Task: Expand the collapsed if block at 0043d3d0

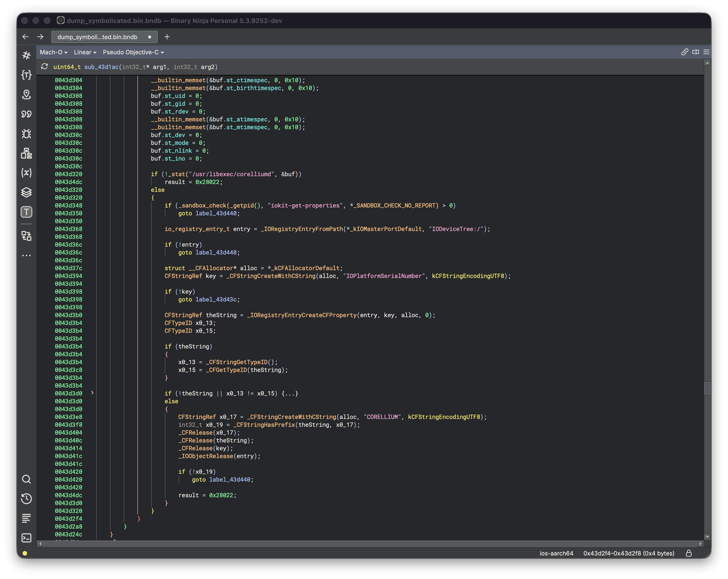Action: pyautogui.click(x=92, y=393)
